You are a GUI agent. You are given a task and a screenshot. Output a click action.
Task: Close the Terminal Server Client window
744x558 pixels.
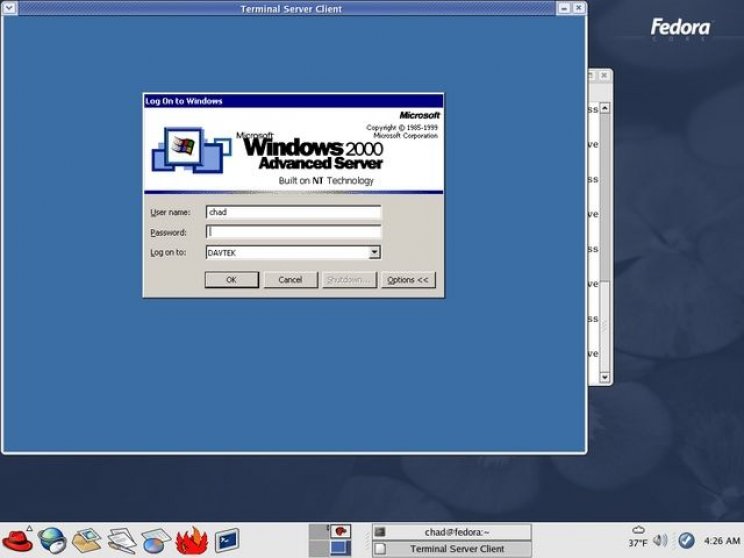tap(578, 8)
